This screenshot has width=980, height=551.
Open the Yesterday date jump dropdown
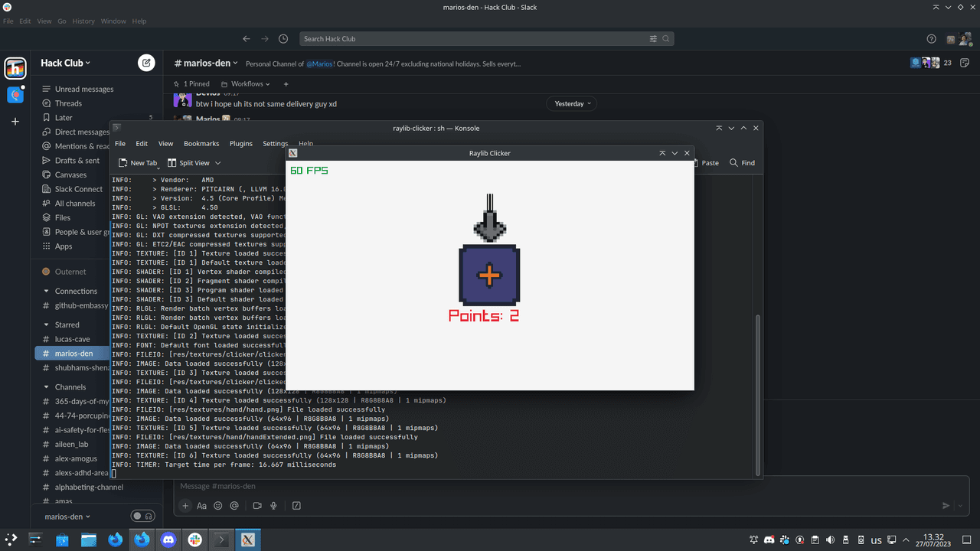tap(571, 103)
